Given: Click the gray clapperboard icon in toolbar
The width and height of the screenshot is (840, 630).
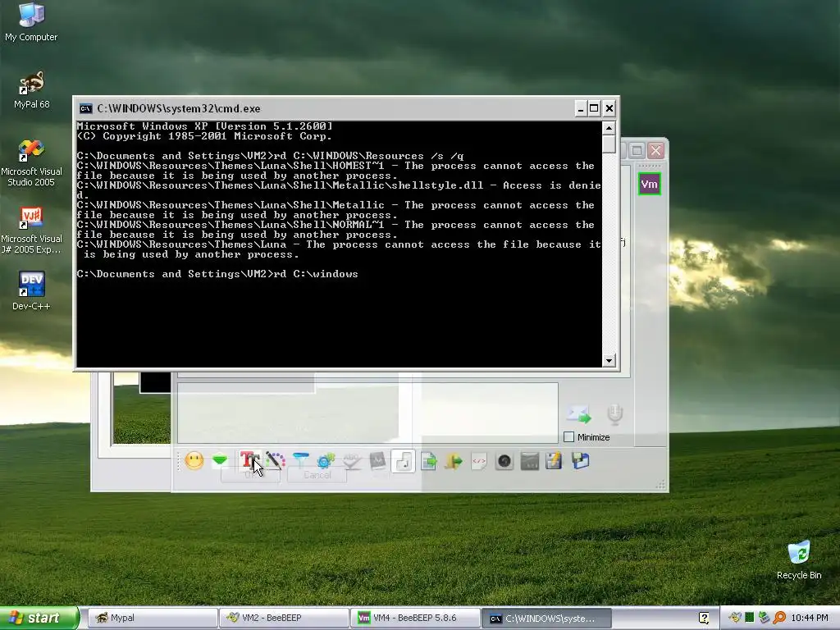Looking at the screenshot, I should click(x=529, y=461).
